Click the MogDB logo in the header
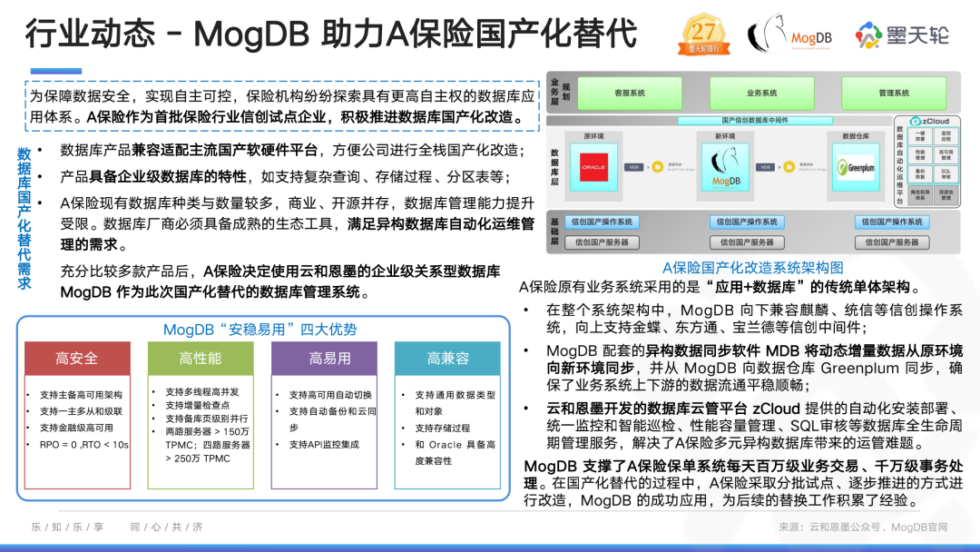This screenshot has width=980, height=552. point(790,35)
